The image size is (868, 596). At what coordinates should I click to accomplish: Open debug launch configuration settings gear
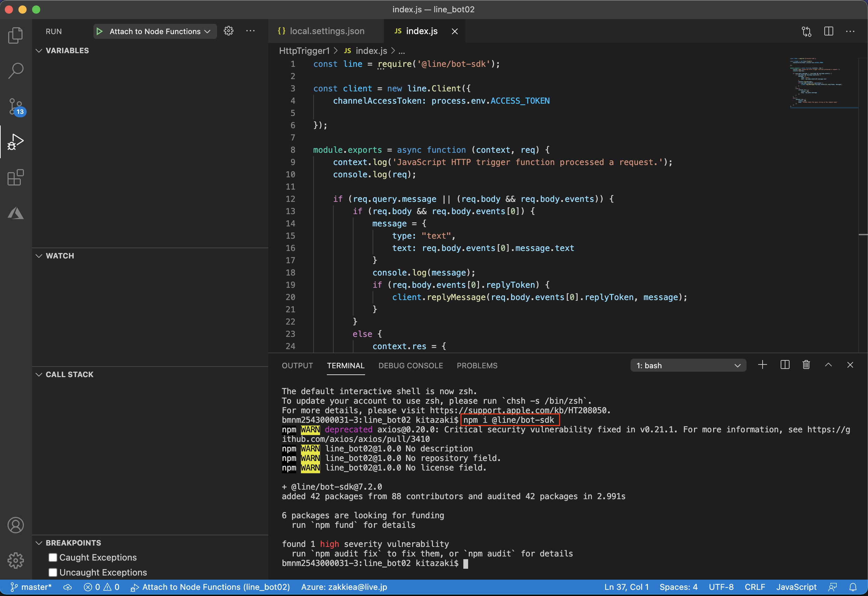click(229, 31)
